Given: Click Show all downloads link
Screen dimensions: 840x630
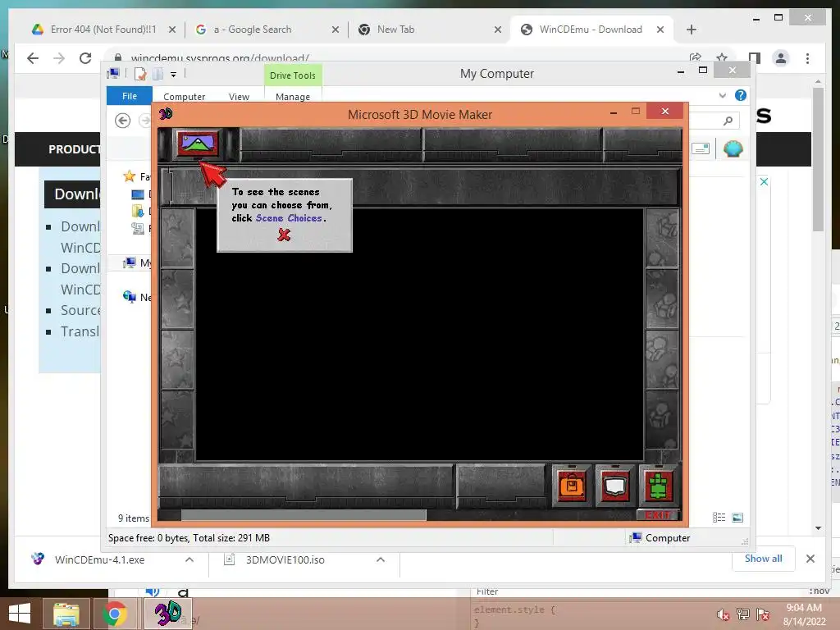Looking at the screenshot, I should pos(763,558).
